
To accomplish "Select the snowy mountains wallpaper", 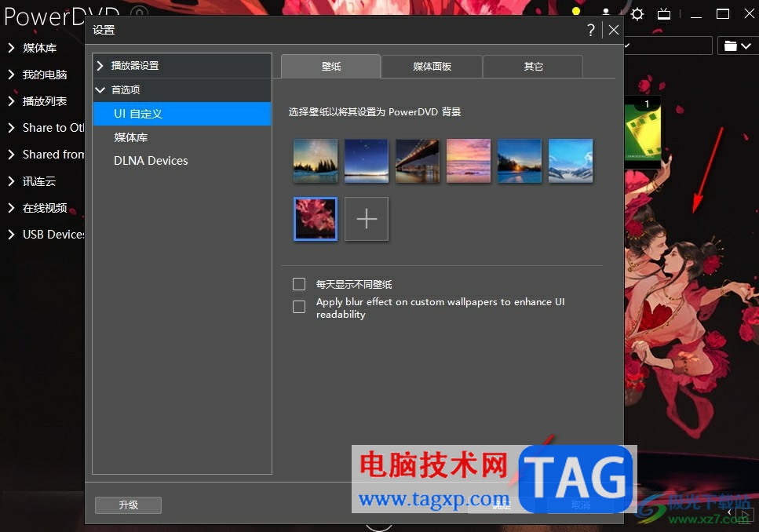I will (x=570, y=161).
